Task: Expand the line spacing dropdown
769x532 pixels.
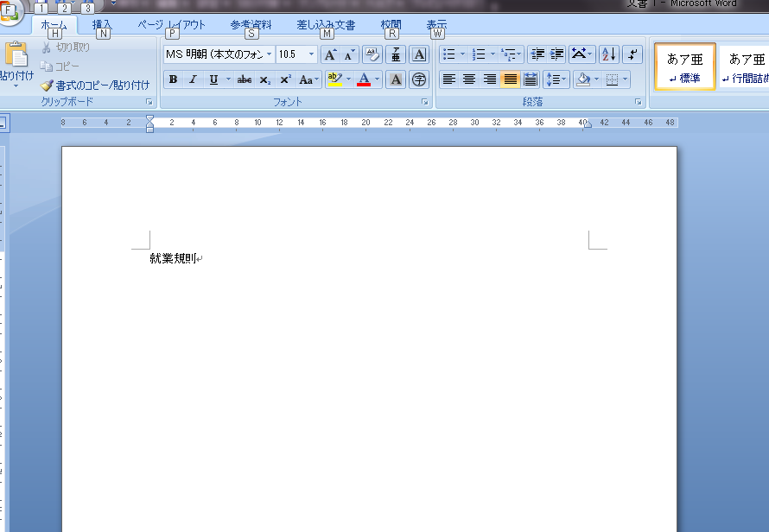Action: [x=564, y=79]
